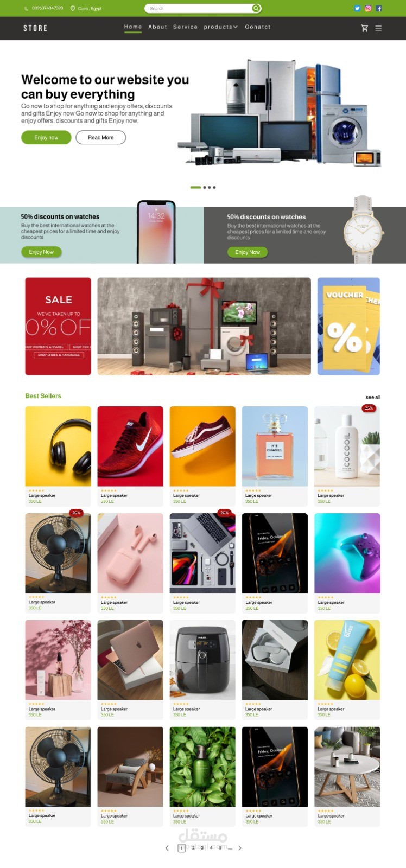Go to previous page with left chevron

(167, 848)
